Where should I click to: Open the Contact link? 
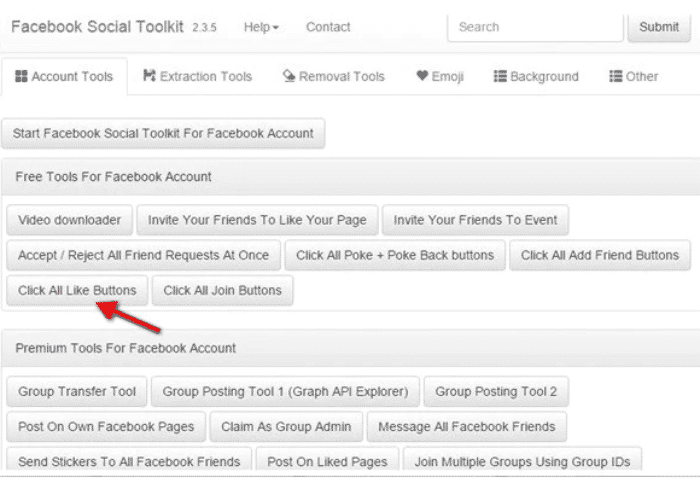(328, 27)
